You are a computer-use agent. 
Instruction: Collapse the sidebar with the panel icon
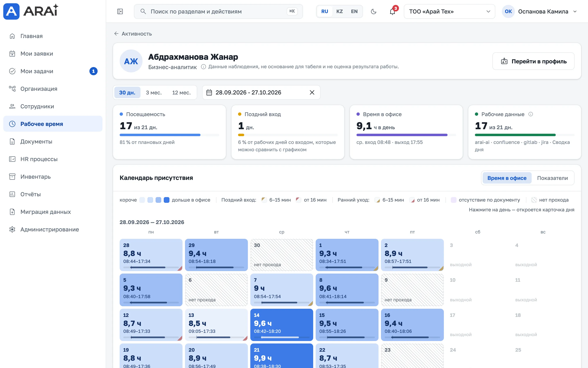tap(120, 11)
